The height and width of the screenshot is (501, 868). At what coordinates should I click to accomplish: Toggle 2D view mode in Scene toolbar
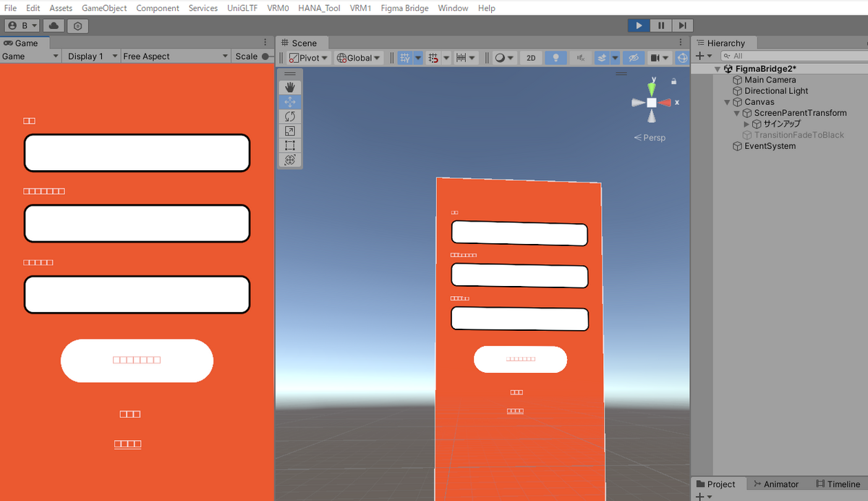pyautogui.click(x=530, y=57)
